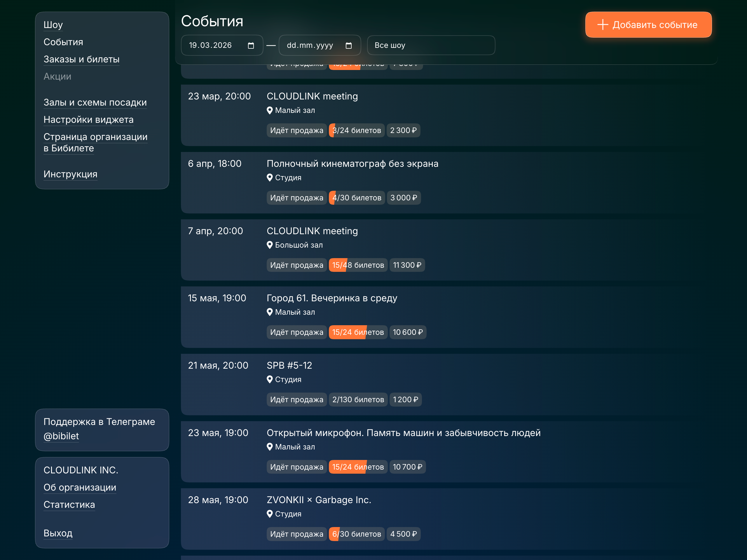The image size is (747, 560).
Task: Click the location pin beside SPB #5-12 Студия
Action: (x=270, y=379)
